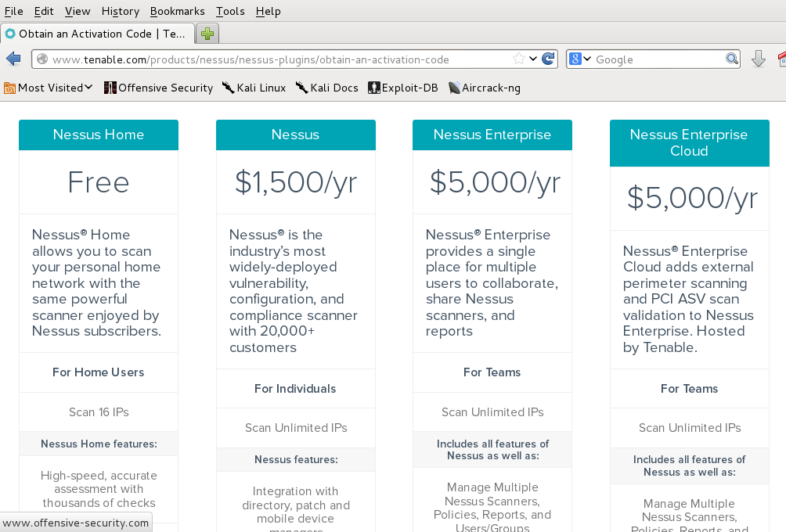Click the For Individuals label

tap(295, 389)
